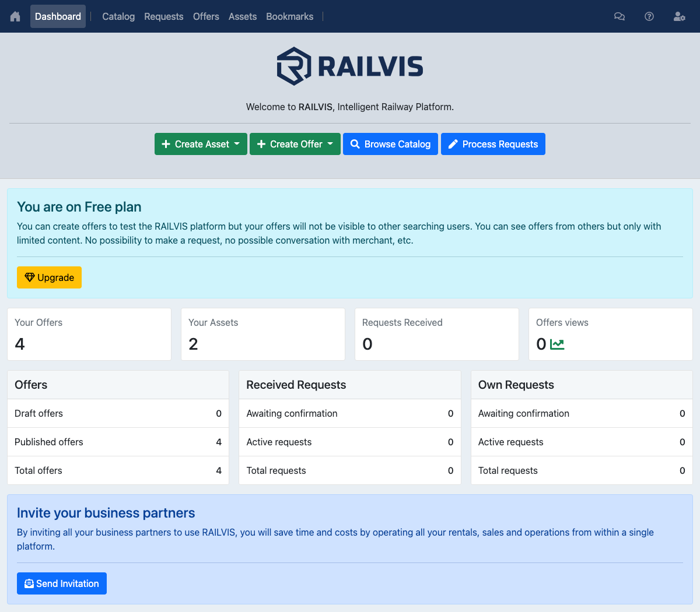The height and width of the screenshot is (612, 700).
Task: Click the Process Requests button
Action: [493, 144]
